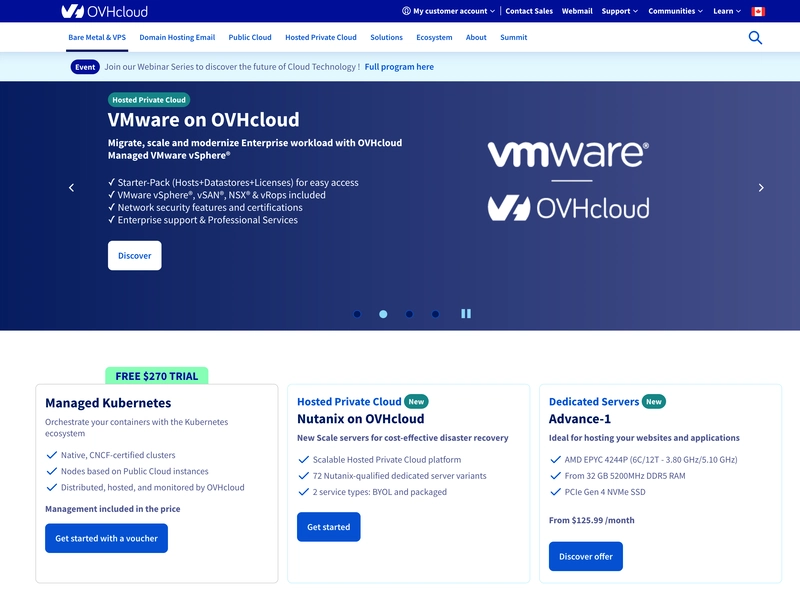Click the From $125.99 /month price

[592, 520]
